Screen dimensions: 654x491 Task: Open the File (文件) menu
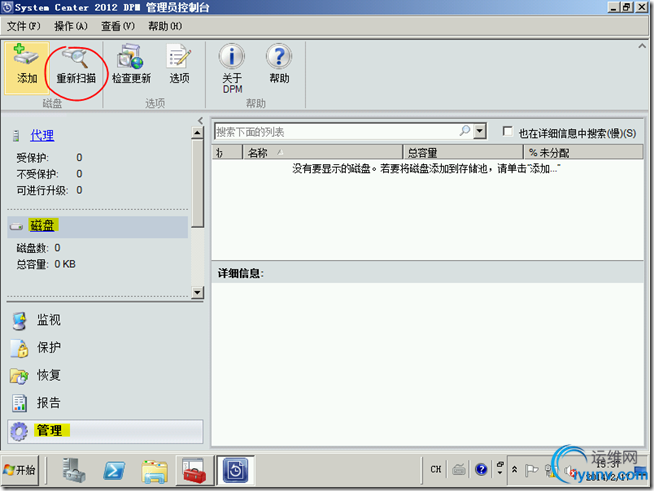point(24,26)
